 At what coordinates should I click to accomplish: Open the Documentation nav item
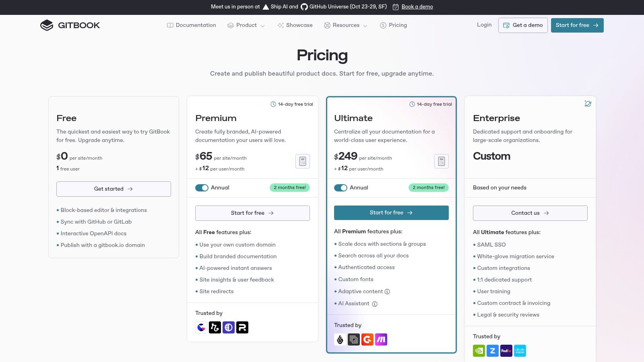click(192, 25)
